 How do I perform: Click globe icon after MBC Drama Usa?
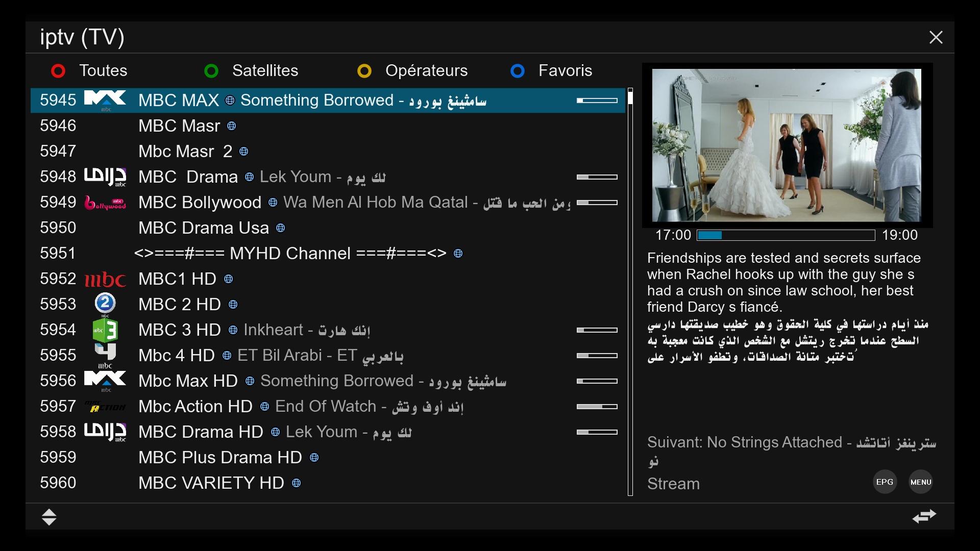coord(280,228)
